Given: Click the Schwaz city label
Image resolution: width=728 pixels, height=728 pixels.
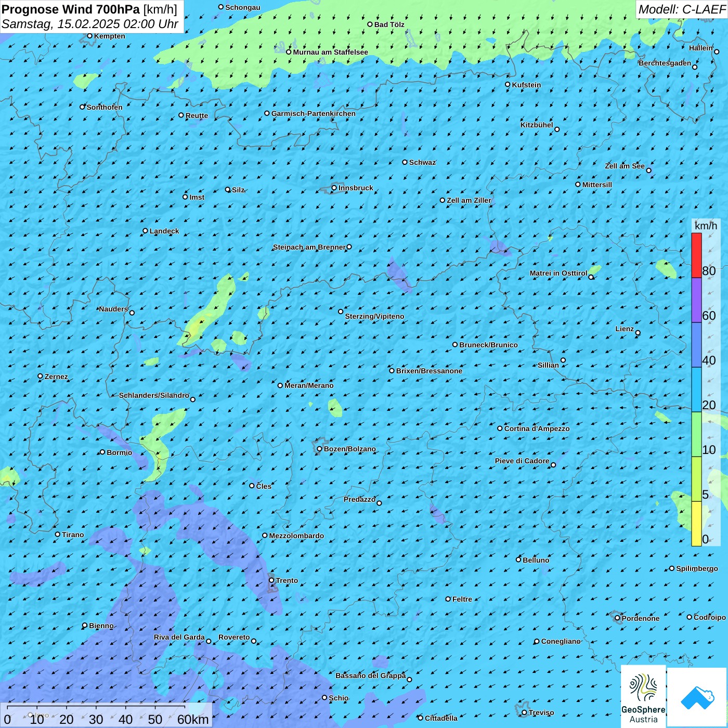Looking at the screenshot, I should (422, 162).
